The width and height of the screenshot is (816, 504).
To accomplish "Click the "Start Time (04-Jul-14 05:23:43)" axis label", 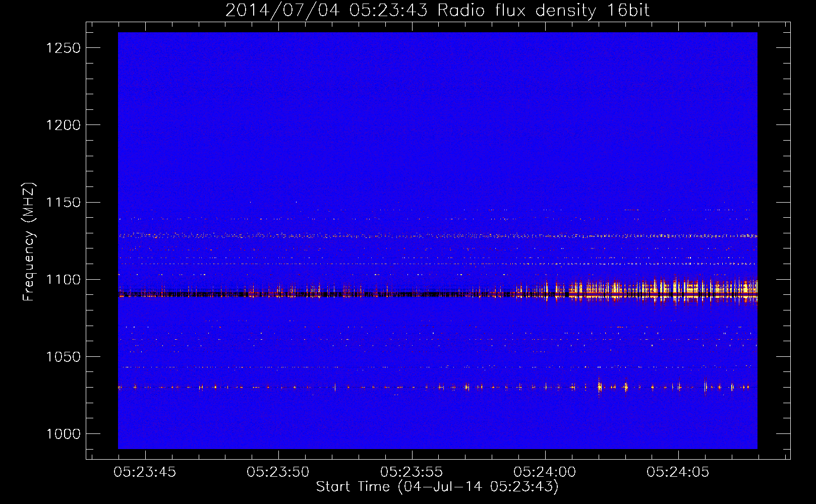I will click(x=437, y=487).
